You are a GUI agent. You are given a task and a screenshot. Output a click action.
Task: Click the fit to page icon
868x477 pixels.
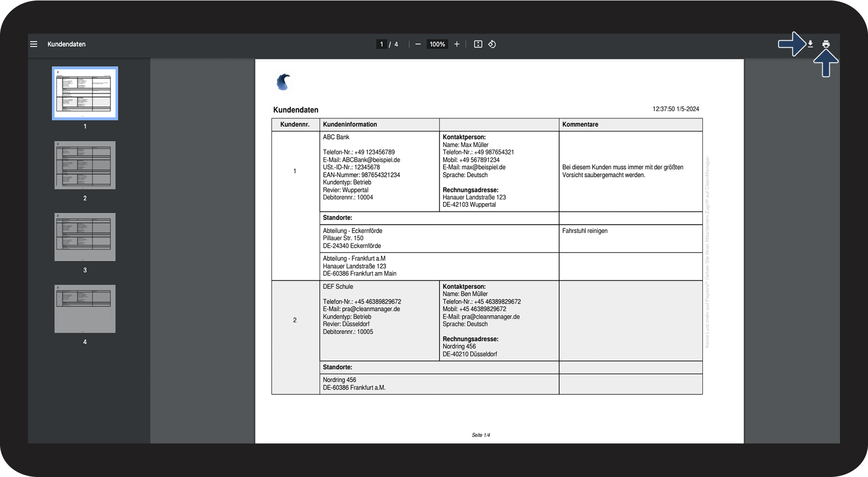(478, 44)
